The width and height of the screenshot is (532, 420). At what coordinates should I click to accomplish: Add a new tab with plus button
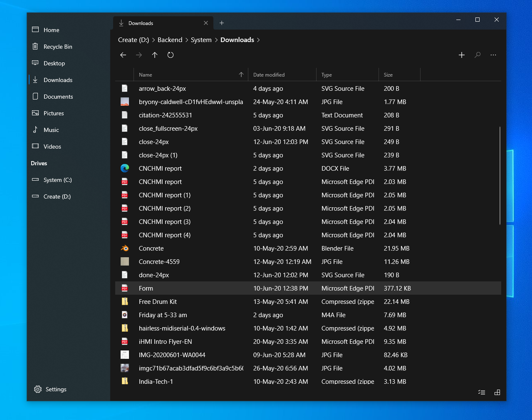pyautogui.click(x=222, y=23)
